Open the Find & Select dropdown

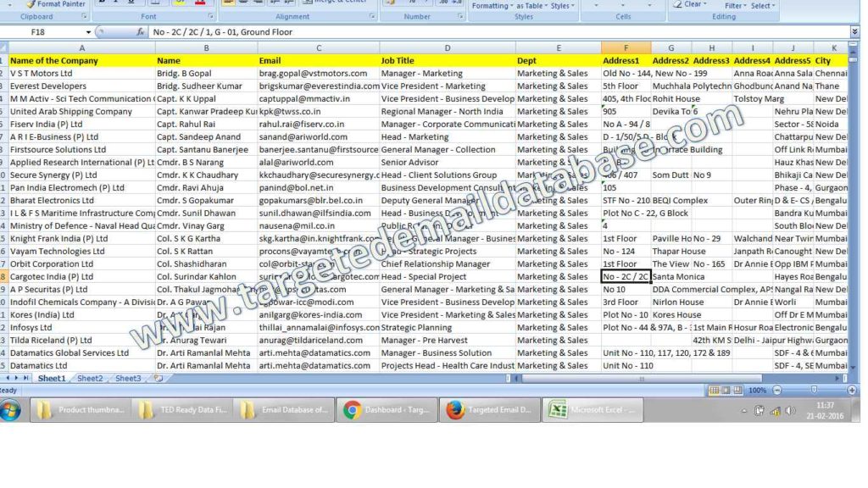tap(763, 6)
